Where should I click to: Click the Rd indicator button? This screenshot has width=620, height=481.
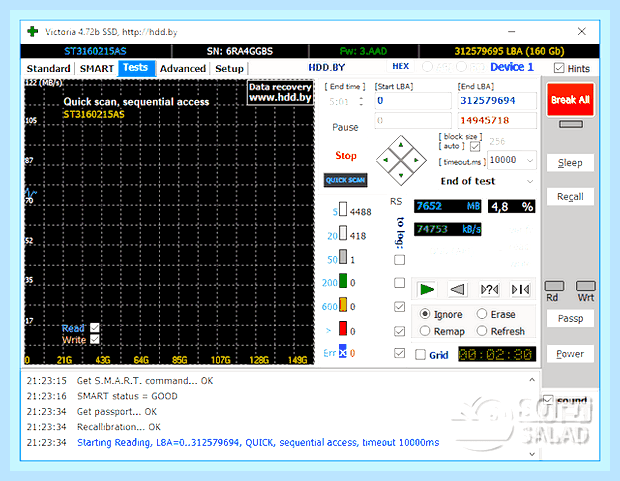tap(554, 286)
